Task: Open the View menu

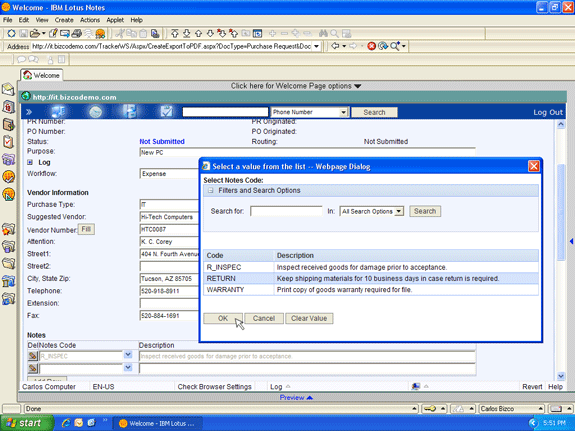Action: click(x=42, y=20)
